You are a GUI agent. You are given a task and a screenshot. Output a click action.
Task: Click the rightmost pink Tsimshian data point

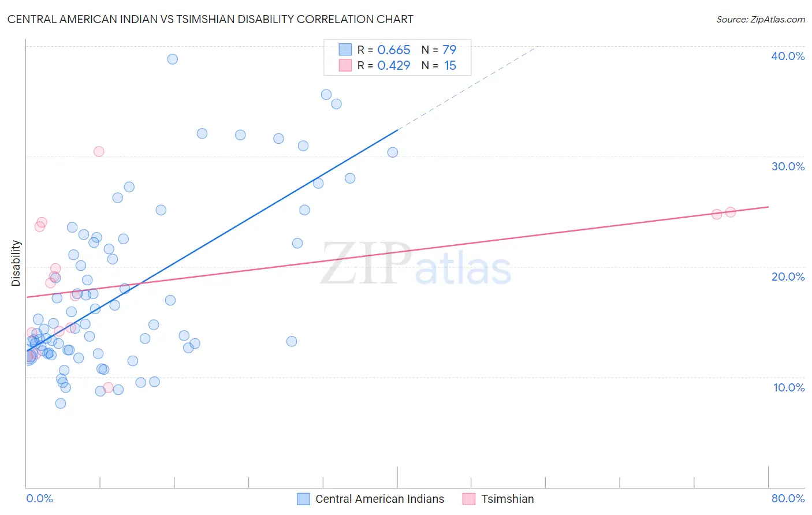tap(731, 212)
